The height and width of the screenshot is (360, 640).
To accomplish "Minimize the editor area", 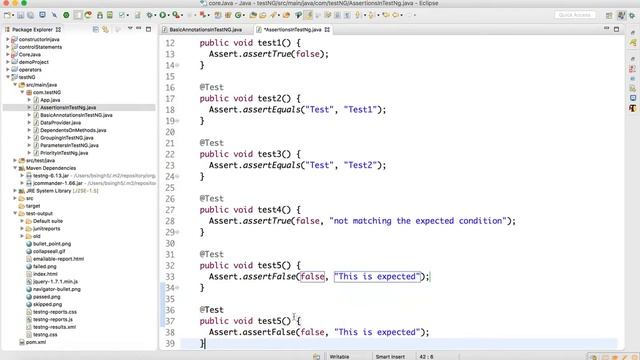I will click(607, 29).
